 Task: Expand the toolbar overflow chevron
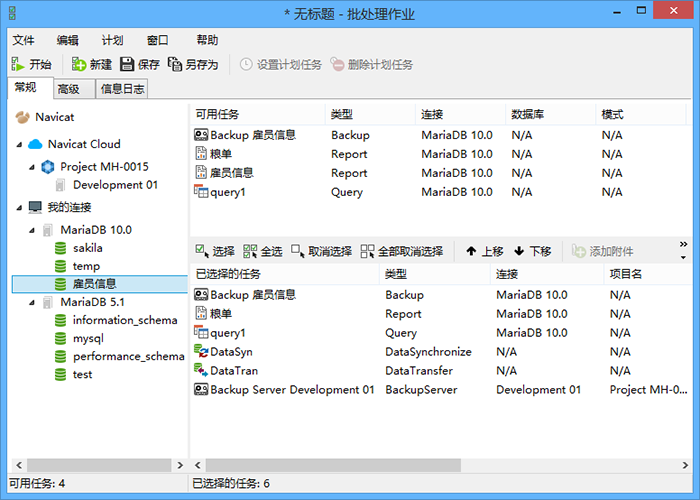click(683, 244)
